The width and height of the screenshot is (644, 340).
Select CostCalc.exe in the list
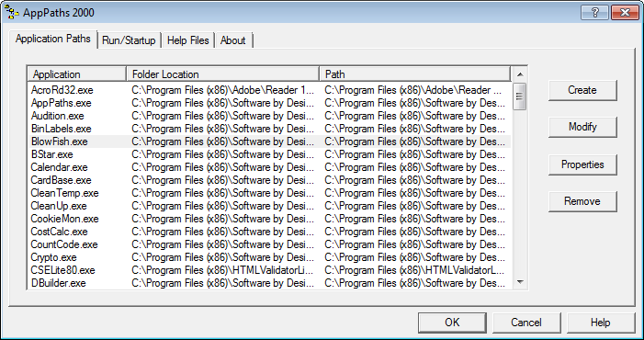pos(269,232)
